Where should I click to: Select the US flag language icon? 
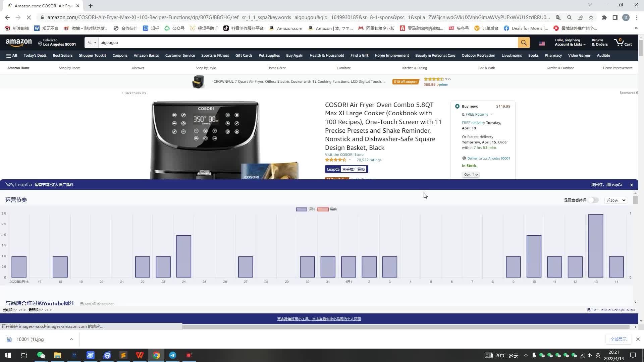point(542,44)
